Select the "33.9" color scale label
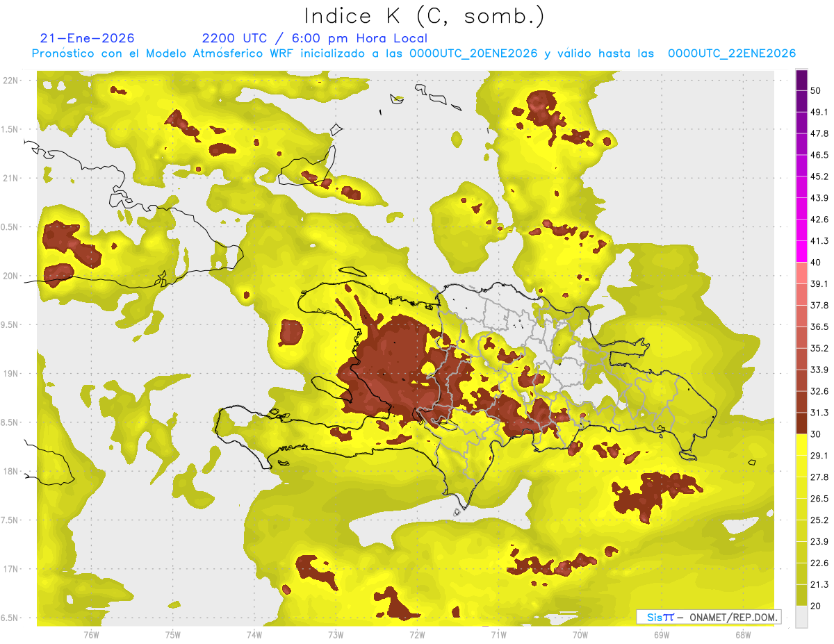The width and height of the screenshot is (834, 644). click(819, 370)
